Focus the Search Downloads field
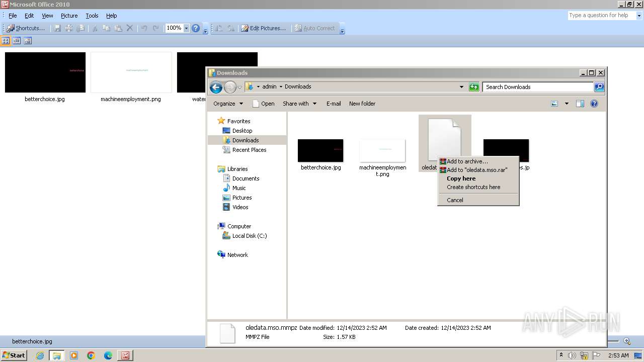Image resolution: width=644 pixels, height=362 pixels. [x=538, y=87]
